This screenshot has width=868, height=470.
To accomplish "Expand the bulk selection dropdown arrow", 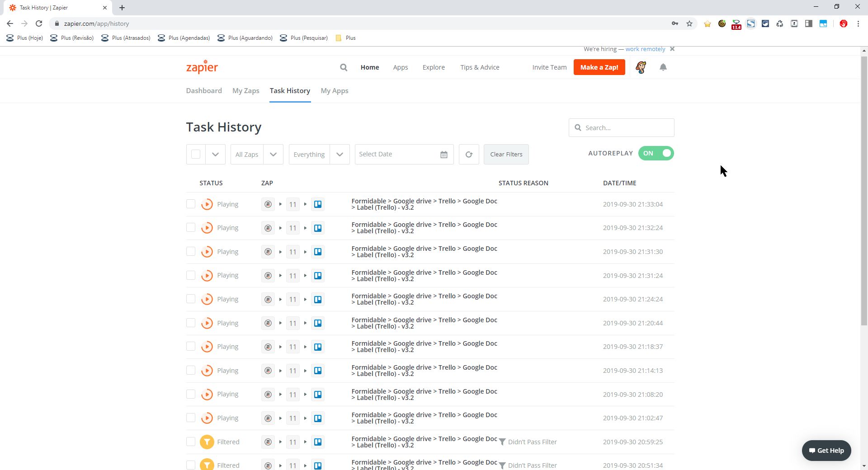I will (215, 155).
